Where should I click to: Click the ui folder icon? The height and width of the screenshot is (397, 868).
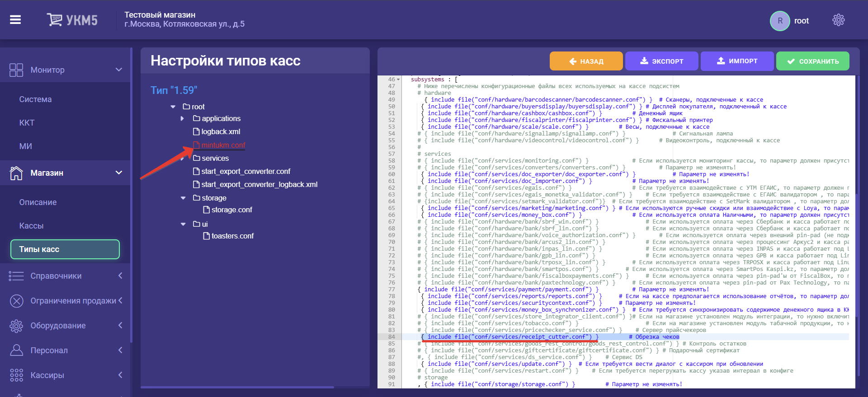(x=196, y=224)
